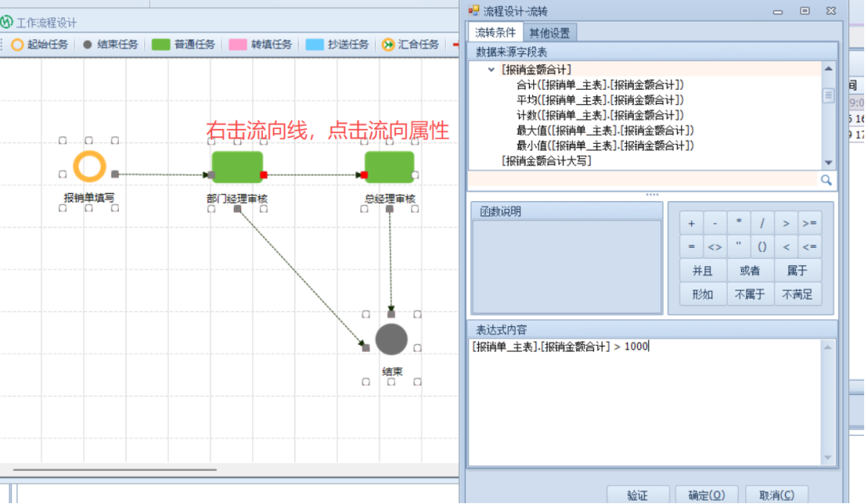Select 合计([报销单_主表].[报销金额合计]) tree entry
This screenshot has height=504, width=865.
point(600,85)
